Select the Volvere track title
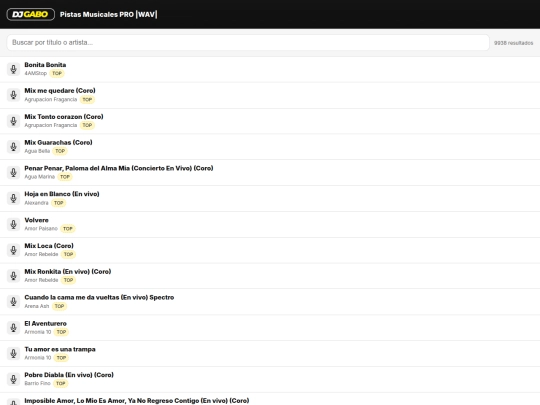Viewport: 540px width, 405px height. click(x=37, y=220)
